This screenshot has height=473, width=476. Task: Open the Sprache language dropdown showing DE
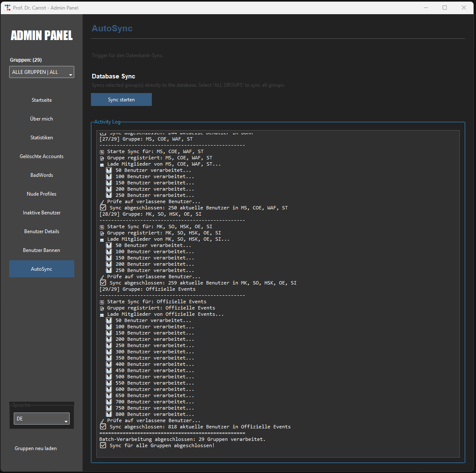pos(41,419)
